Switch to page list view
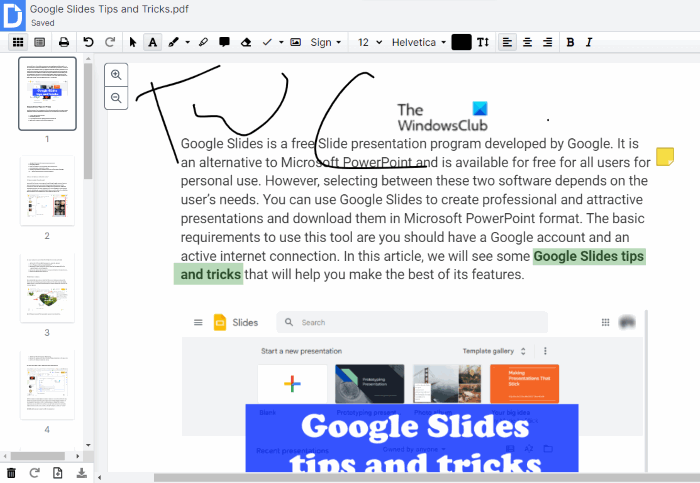Screen dimensions: 700x483 coord(40,42)
